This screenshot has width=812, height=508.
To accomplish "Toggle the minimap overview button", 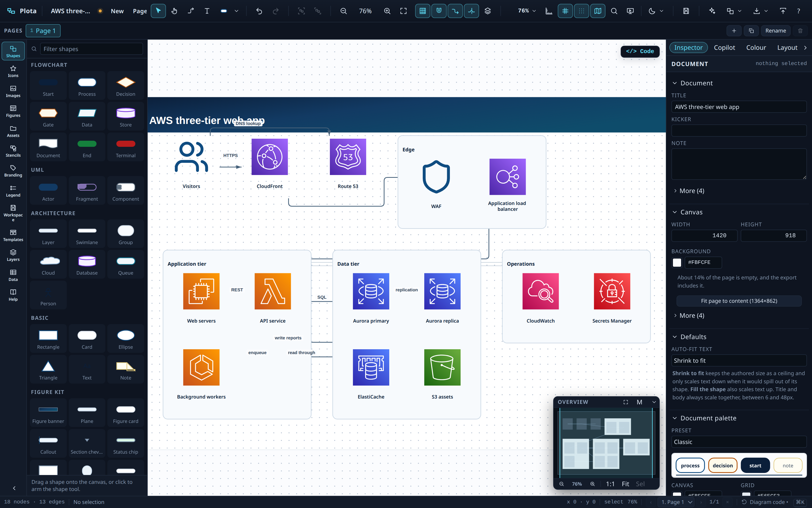I will 598,11.
